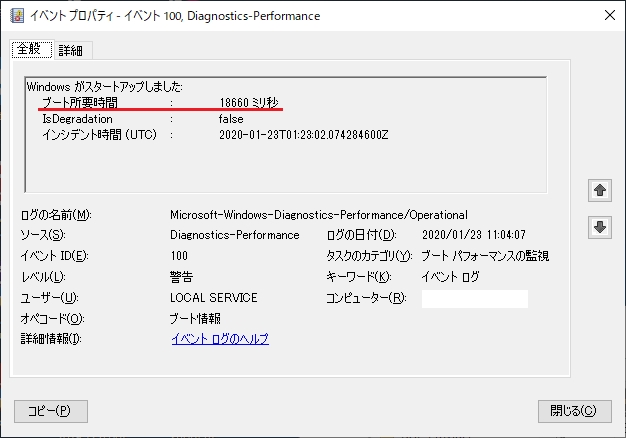Click the LOCAL SERVICE user value
The image size is (626, 438).
click(214, 298)
